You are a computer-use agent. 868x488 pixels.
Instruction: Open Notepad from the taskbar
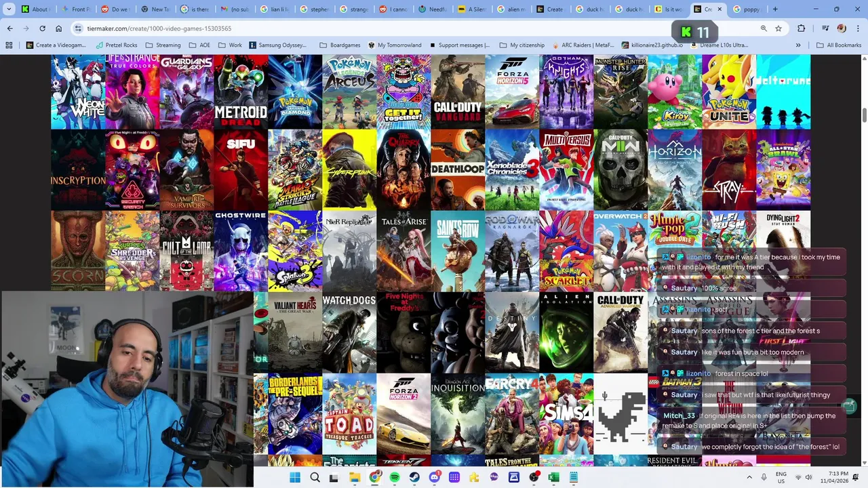tap(574, 477)
